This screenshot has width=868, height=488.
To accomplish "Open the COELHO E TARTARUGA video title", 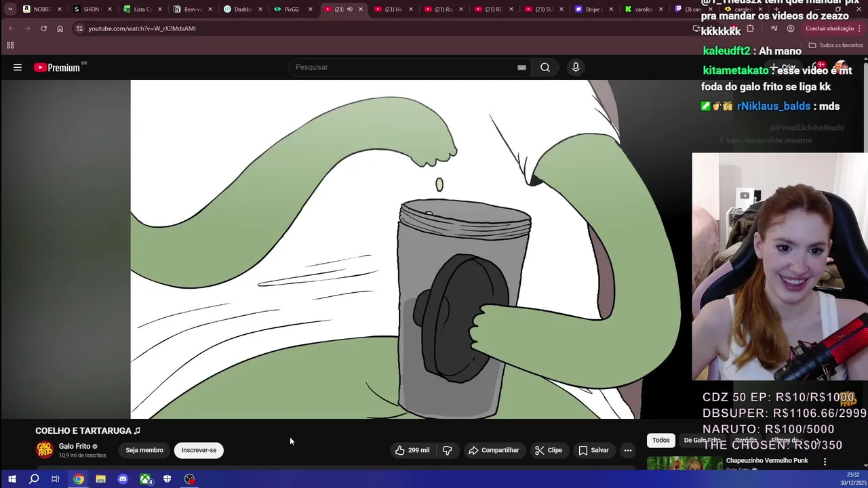I will click(x=88, y=431).
